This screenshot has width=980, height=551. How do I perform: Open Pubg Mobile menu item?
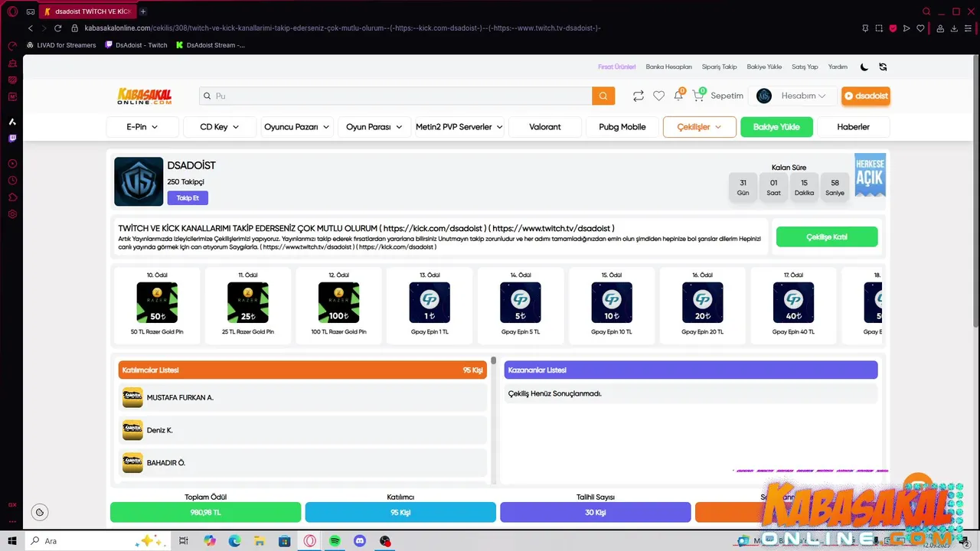click(x=622, y=127)
